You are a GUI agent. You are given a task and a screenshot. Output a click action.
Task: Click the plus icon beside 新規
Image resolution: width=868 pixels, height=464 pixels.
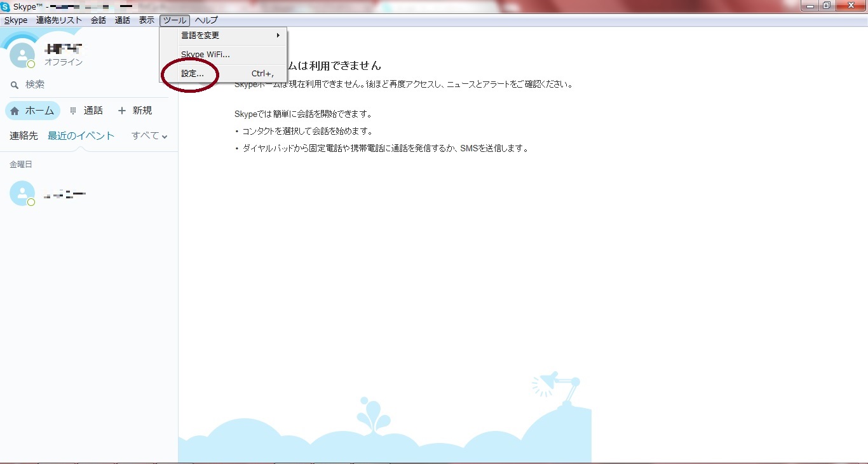[x=122, y=111]
